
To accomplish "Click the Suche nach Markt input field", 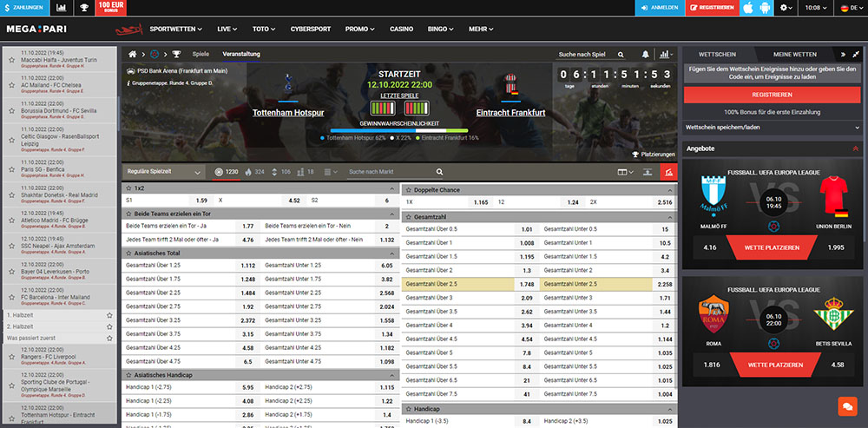I will pos(391,172).
